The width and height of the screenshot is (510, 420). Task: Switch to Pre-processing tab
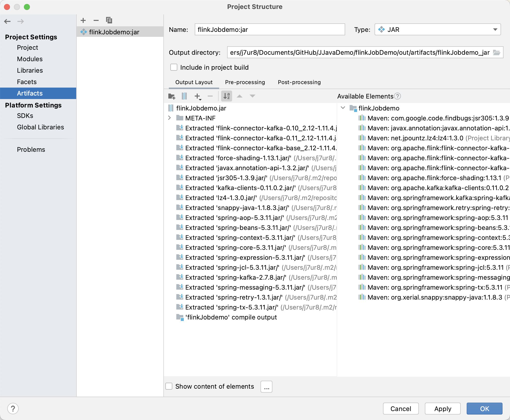coord(245,82)
